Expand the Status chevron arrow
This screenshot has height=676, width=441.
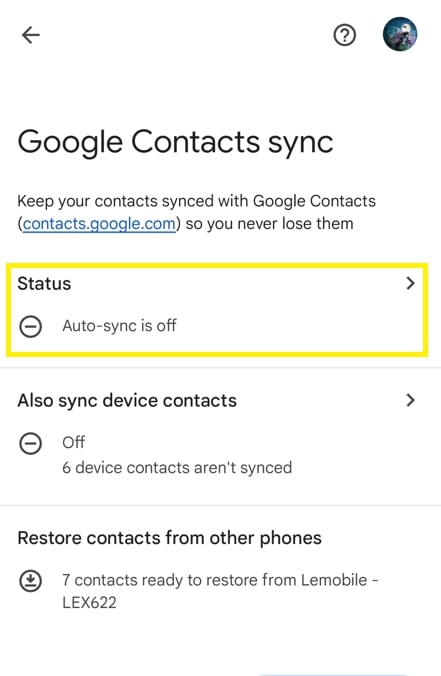[x=410, y=283]
